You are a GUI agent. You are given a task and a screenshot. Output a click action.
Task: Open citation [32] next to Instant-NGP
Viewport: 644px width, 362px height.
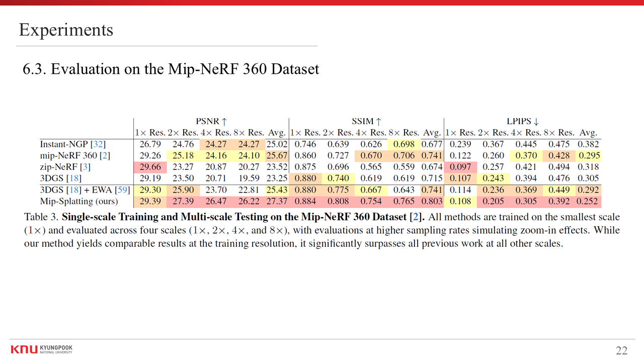[x=98, y=144]
